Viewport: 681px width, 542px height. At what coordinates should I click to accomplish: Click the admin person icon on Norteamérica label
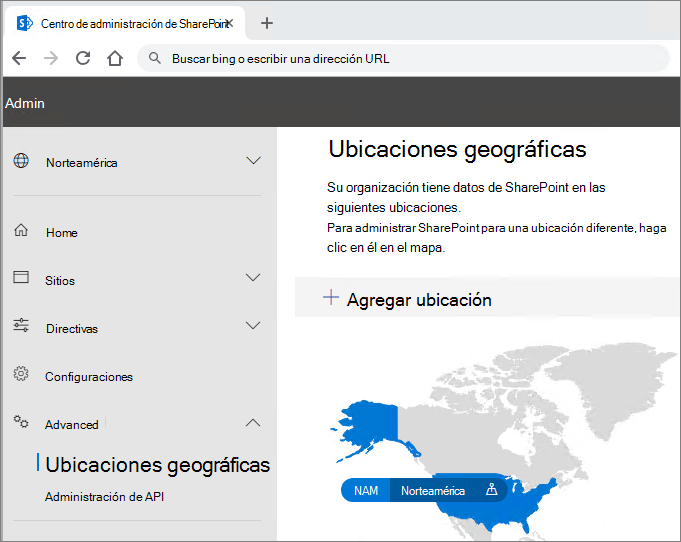point(491,489)
